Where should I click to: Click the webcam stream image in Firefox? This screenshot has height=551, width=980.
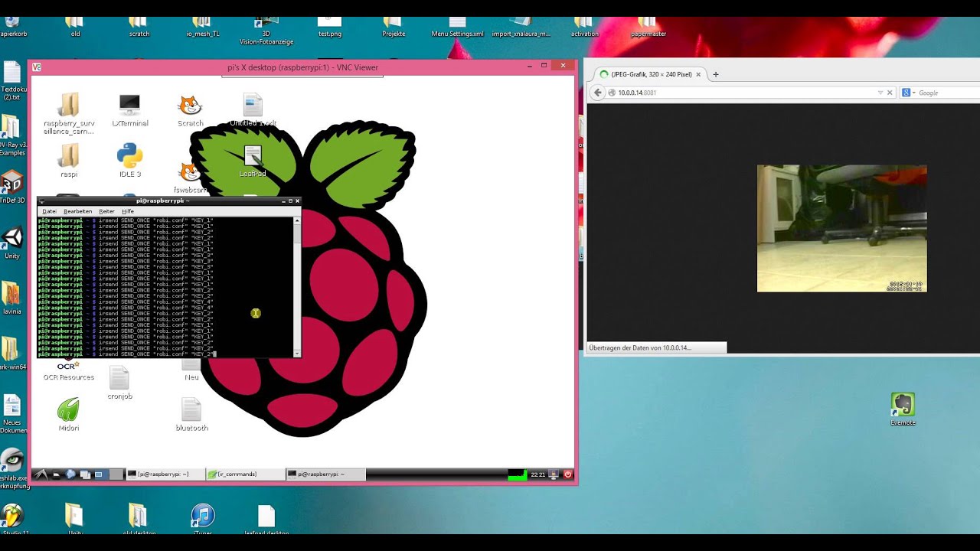coord(841,228)
